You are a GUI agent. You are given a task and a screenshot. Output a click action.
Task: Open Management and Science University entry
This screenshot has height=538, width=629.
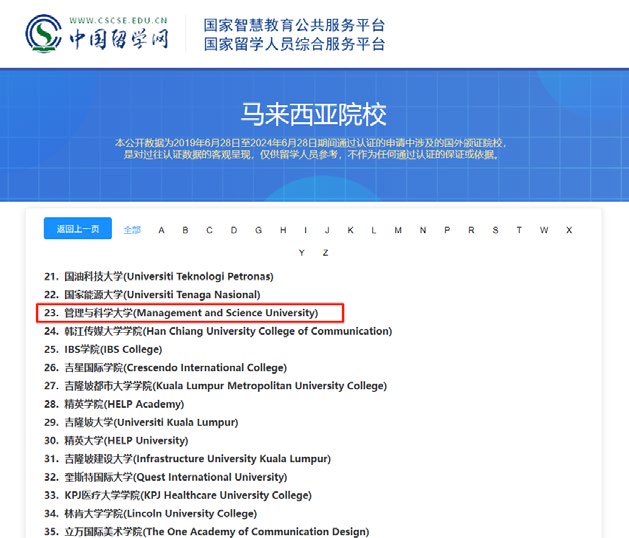[190, 313]
